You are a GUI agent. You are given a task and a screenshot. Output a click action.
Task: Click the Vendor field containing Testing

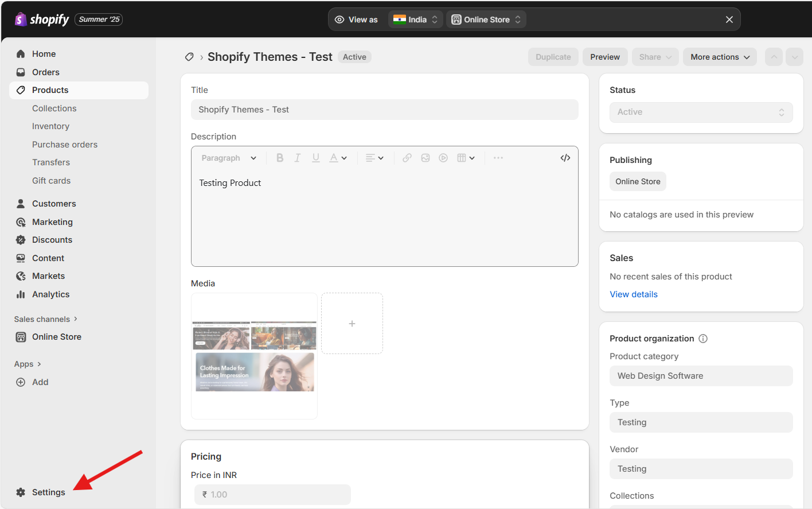[701, 469]
